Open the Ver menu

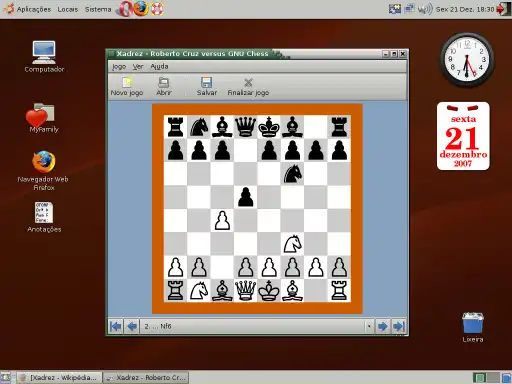coord(138,66)
